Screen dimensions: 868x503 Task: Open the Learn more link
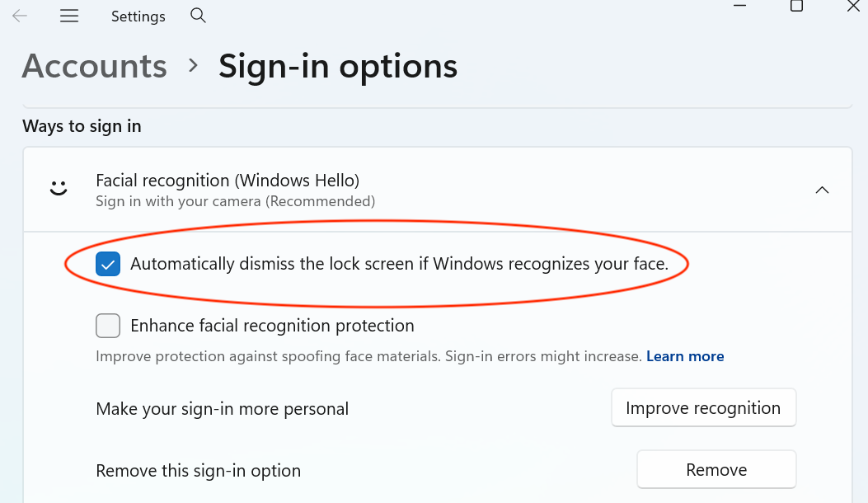685,356
